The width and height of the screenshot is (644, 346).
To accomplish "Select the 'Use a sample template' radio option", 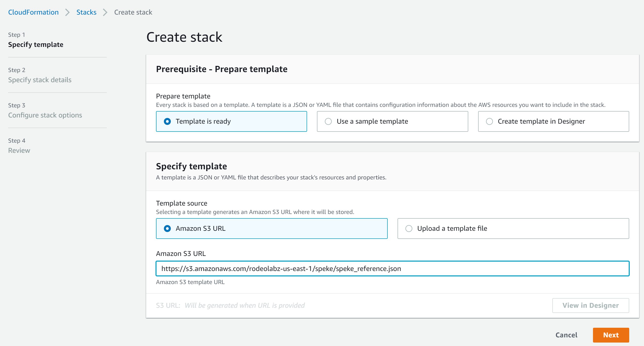I will [392, 121].
